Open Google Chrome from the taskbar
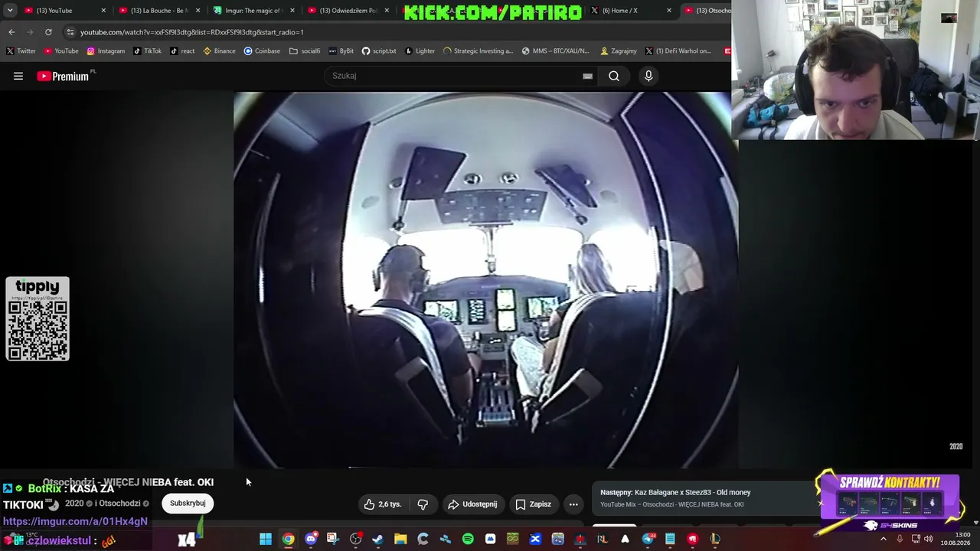 coord(288,540)
